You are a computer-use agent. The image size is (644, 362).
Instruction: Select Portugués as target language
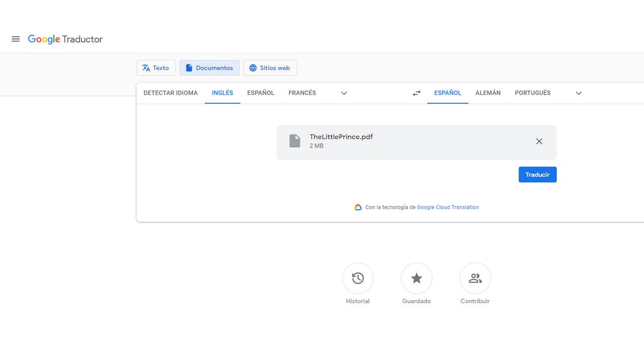533,93
